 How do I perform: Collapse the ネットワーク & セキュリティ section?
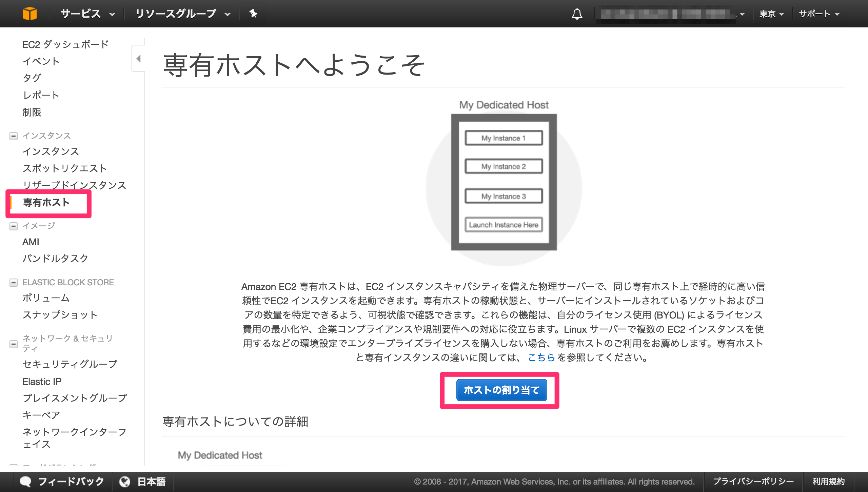(13, 345)
